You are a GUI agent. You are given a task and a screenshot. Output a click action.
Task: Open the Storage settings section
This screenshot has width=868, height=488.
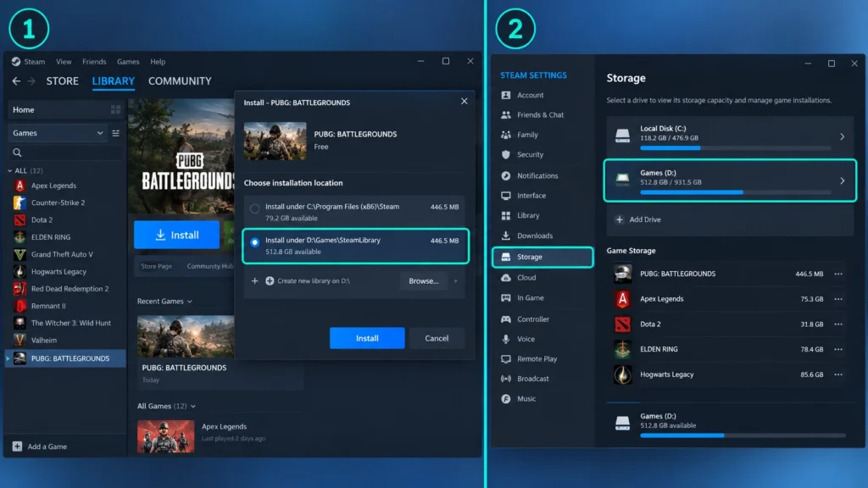pyautogui.click(x=542, y=257)
